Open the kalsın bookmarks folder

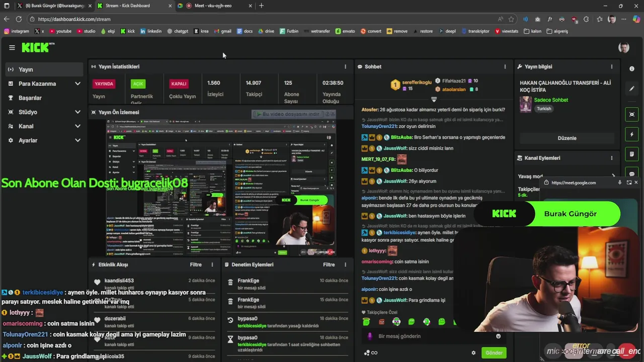tap(532, 31)
